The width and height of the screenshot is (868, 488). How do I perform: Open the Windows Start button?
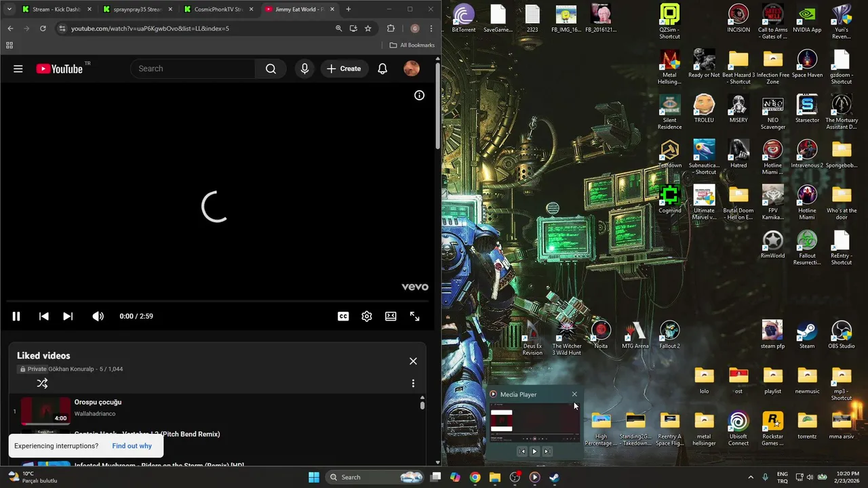[x=314, y=477]
